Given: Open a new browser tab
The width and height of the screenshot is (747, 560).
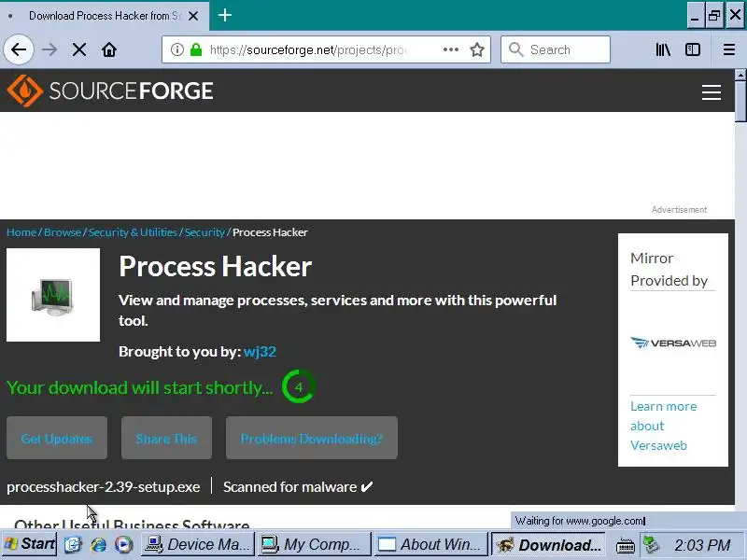Looking at the screenshot, I should (x=225, y=15).
